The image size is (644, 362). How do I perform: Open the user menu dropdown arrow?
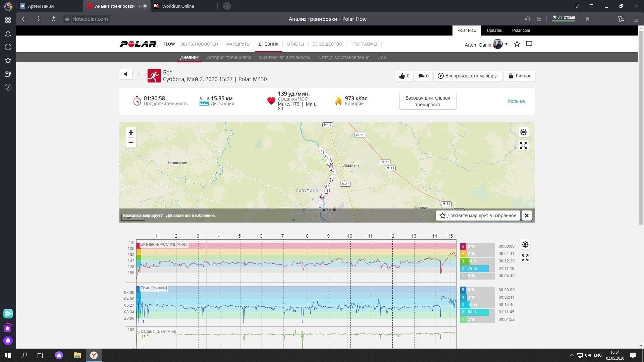(506, 44)
